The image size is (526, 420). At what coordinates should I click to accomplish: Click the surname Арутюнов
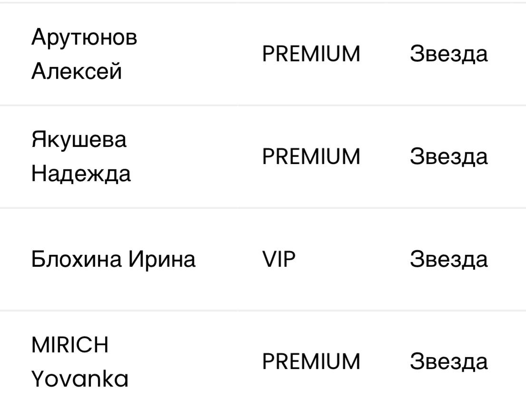point(84,37)
